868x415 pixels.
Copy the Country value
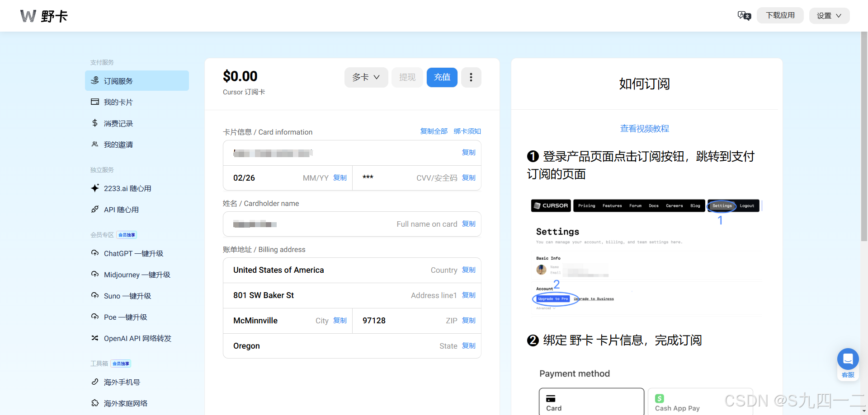(469, 270)
